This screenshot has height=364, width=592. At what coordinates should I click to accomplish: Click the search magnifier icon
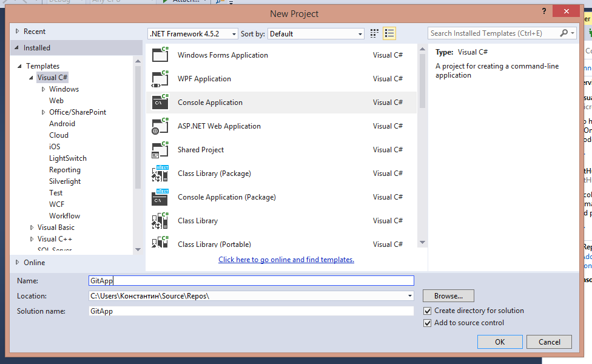(x=564, y=33)
